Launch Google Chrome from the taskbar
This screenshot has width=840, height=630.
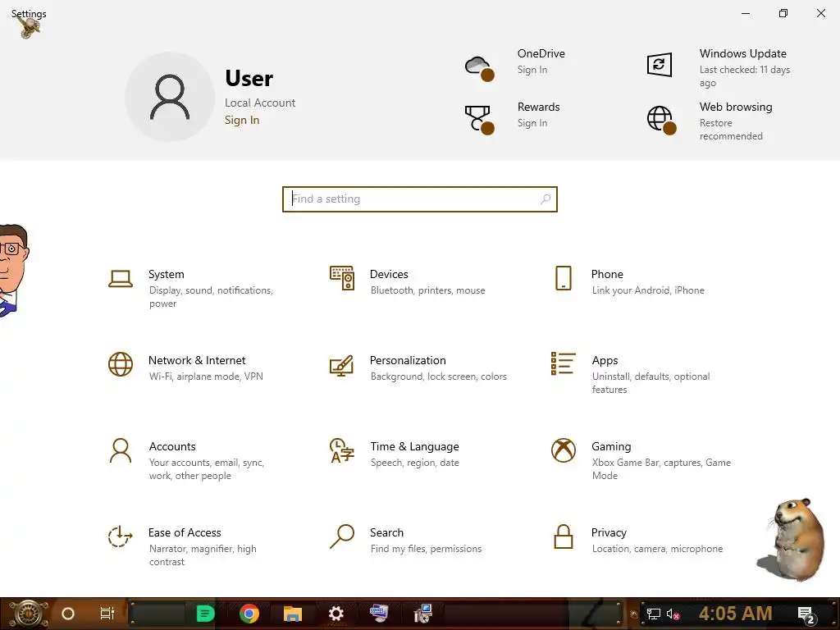(249, 614)
